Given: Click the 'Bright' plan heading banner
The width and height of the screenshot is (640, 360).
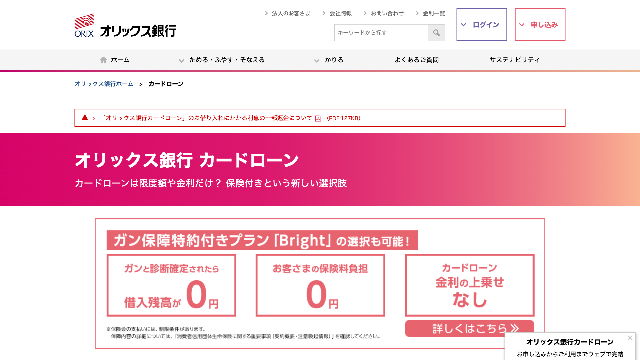Looking at the screenshot, I should tap(262, 240).
